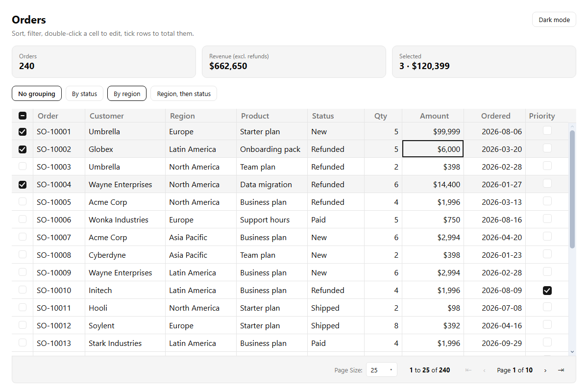Choose Region, then status grouping
Image resolution: width=588 pixels, height=392 pixels.
pyautogui.click(x=184, y=94)
